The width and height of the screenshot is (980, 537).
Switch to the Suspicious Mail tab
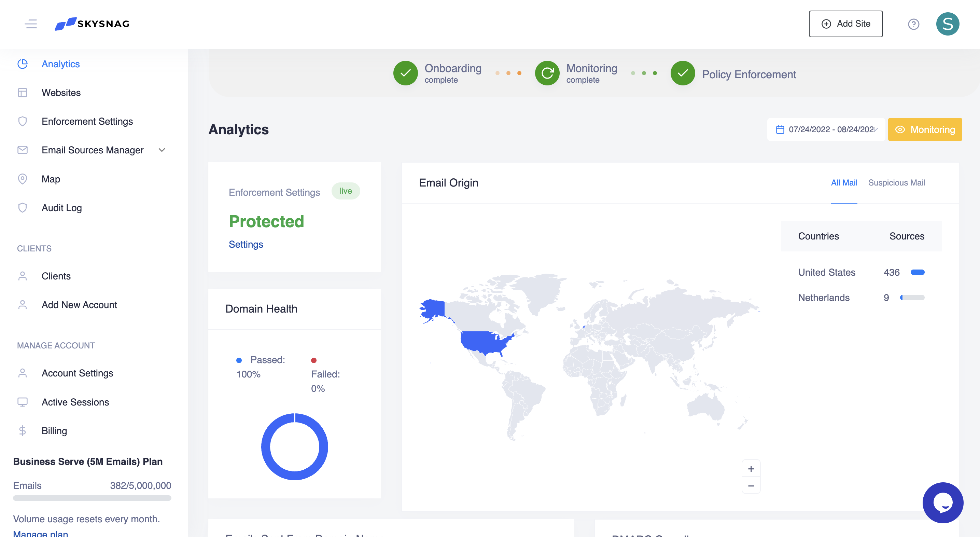(x=896, y=183)
